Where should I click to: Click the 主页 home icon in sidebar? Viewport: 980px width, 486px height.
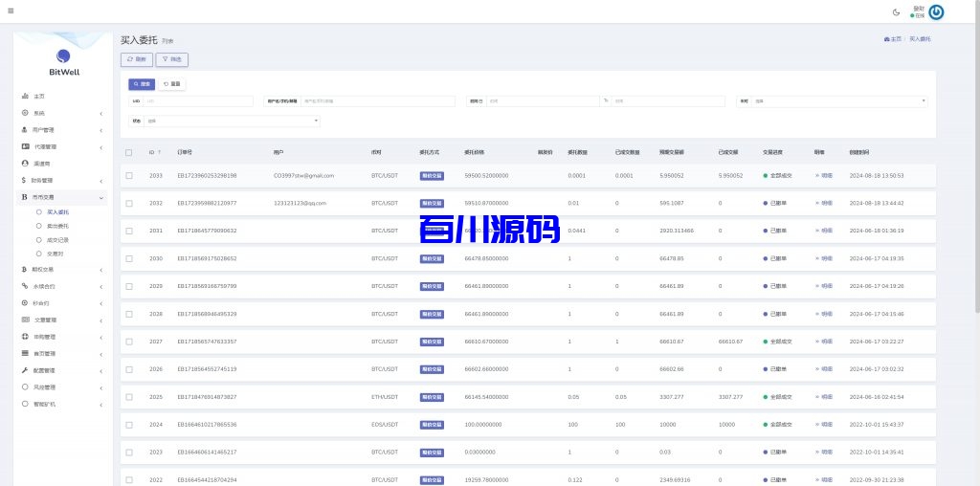[x=25, y=97]
